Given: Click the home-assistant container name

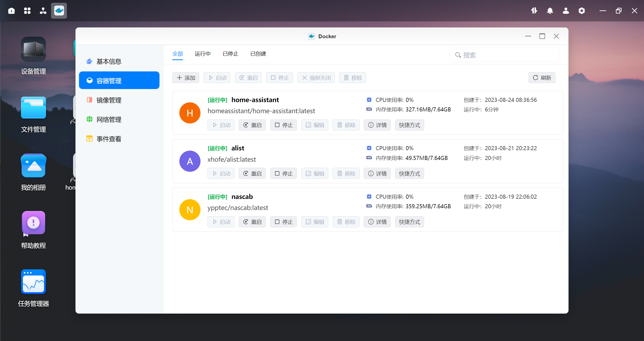Looking at the screenshot, I should coord(255,100).
